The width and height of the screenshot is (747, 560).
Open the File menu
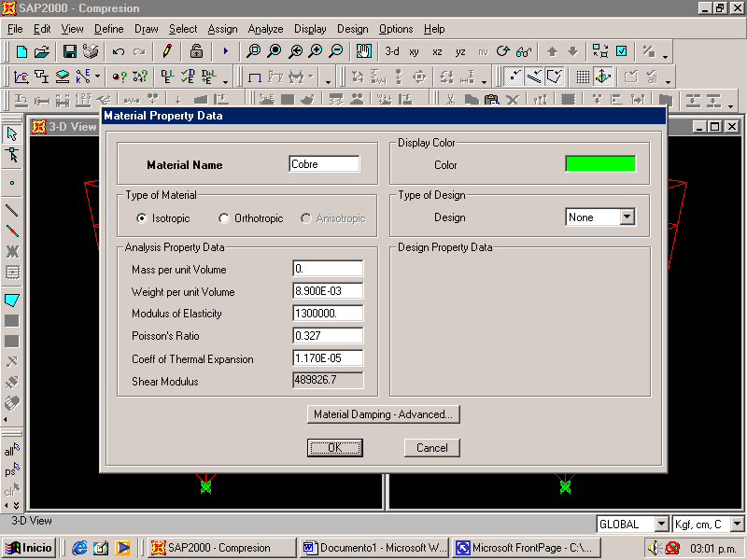point(15,29)
